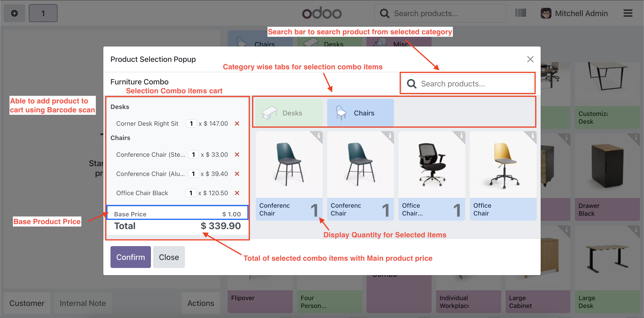Remove Office Chair Black from combo cart
This screenshot has height=318, width=644.
[237, 193]
